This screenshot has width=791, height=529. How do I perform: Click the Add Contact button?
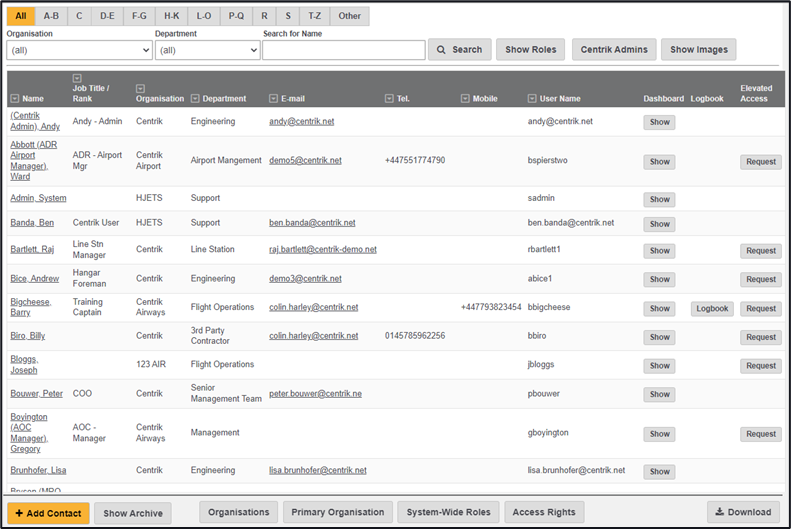(48, 513)
